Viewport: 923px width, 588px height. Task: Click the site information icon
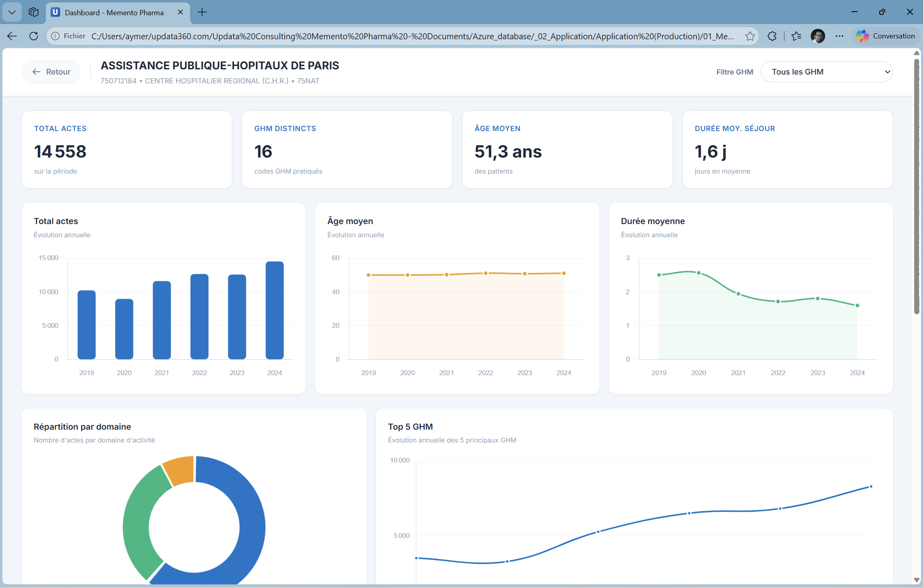(x=56, y=36)
